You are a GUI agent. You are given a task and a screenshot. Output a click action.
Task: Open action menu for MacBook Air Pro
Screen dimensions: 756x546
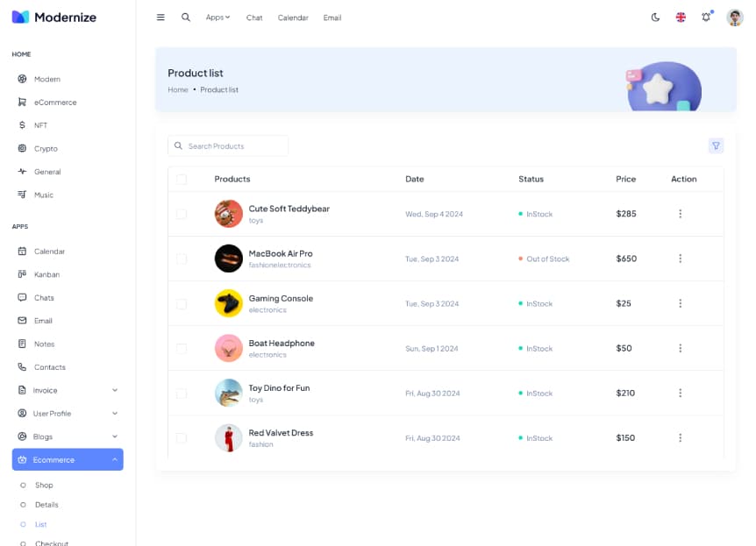(x=680, y=259)
